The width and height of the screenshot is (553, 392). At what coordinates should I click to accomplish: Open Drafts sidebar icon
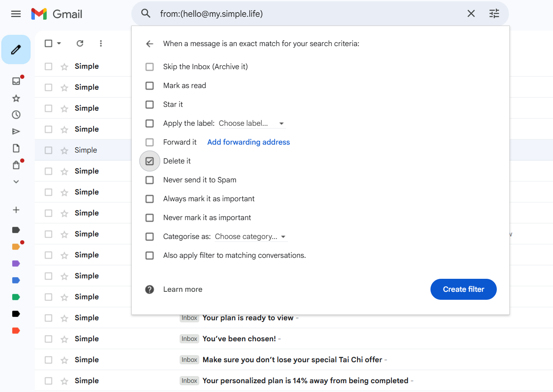(16, 148)
